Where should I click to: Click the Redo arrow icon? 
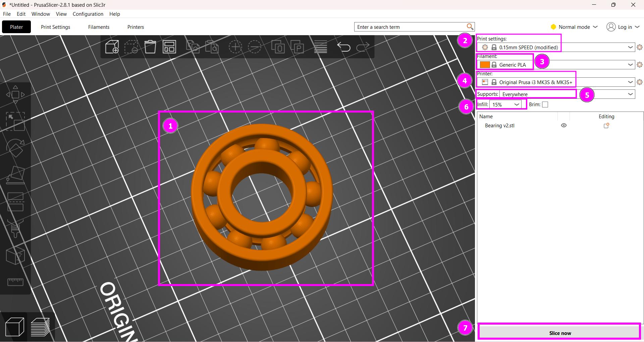(363, 47)
